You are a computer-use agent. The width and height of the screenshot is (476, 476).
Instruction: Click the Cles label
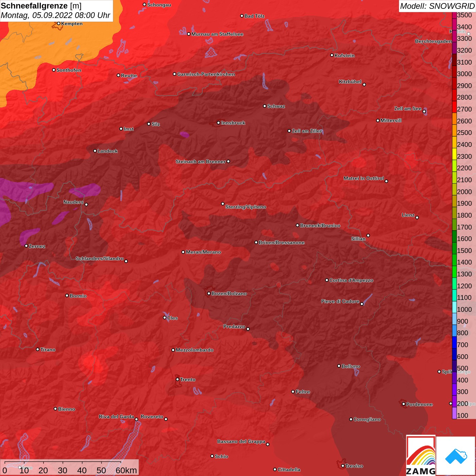172,318
